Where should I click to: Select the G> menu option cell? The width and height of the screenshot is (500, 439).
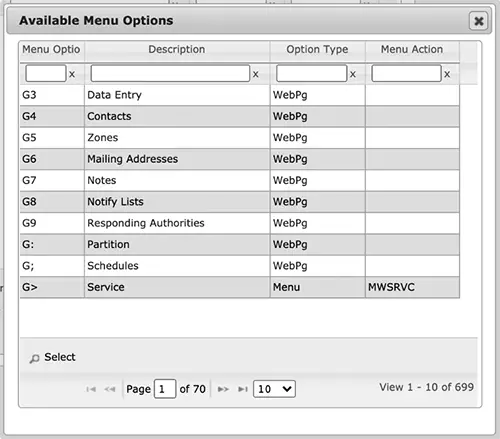point(52,287)
